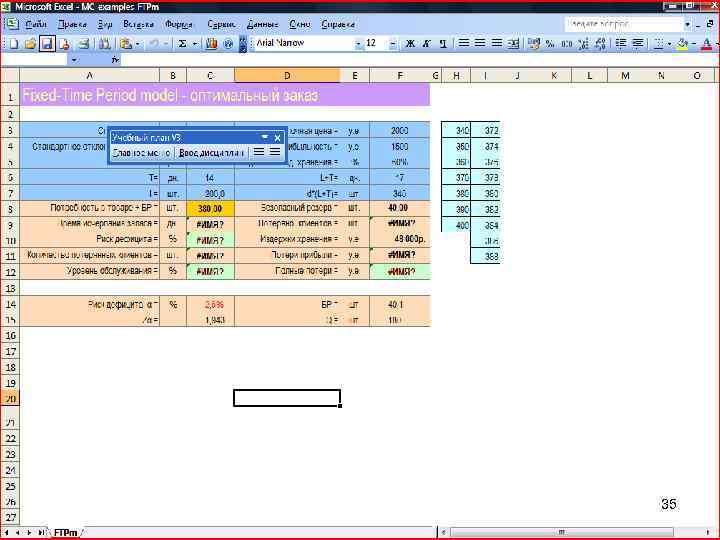Open the help question box dropdown
The height and width of the screenshot is (540, 720).
coord(687,24)
